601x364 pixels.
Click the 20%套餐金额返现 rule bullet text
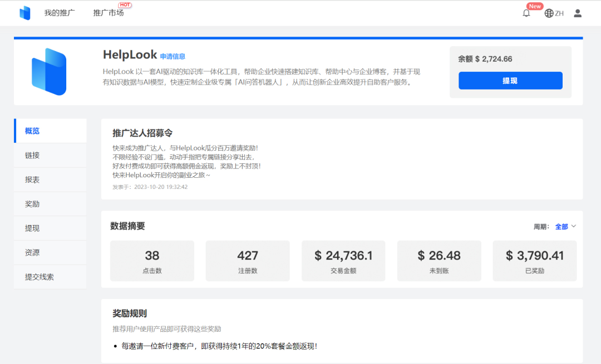point(219,346)
